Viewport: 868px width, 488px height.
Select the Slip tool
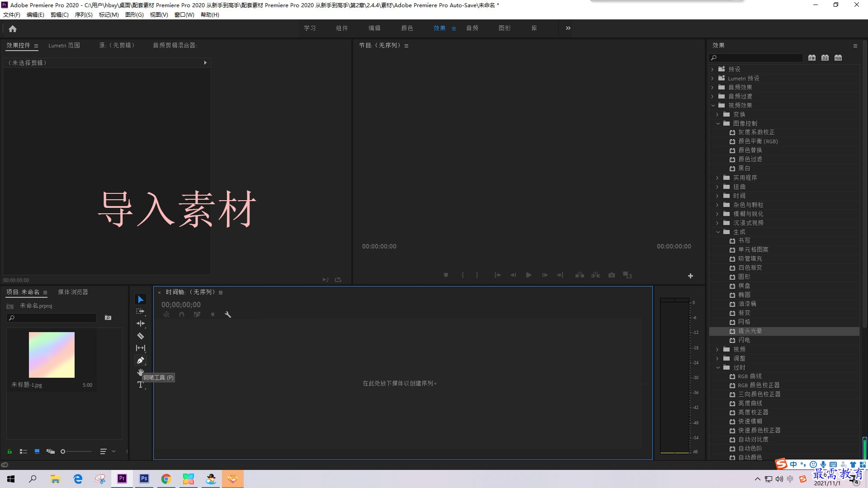point(141,348)
